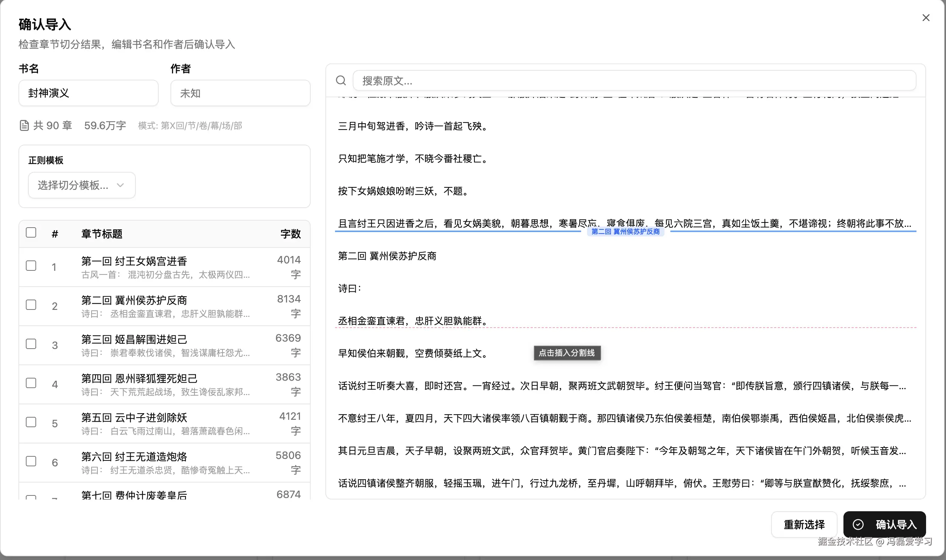Expand the template picker chevron arrow

click(x=120, y=185)
